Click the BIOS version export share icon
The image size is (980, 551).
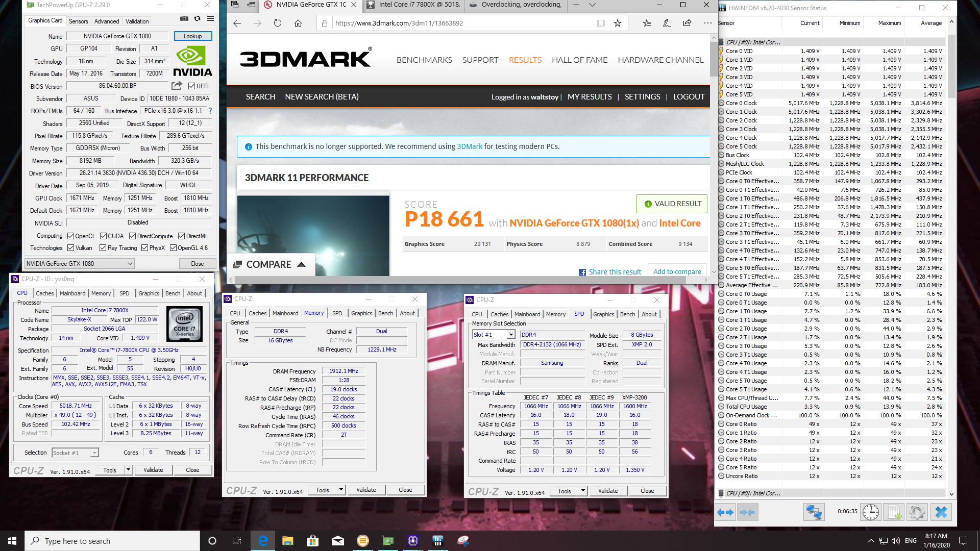tap(177, 86)
